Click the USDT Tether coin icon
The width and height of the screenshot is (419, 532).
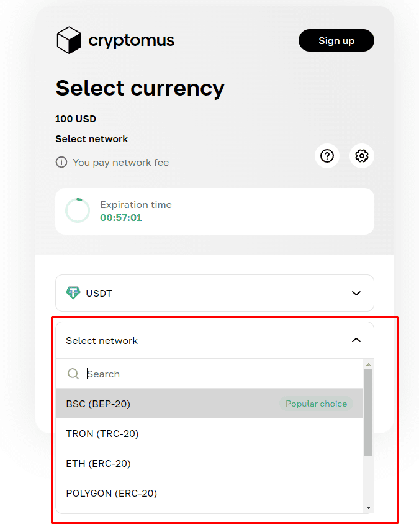(73, 293)
